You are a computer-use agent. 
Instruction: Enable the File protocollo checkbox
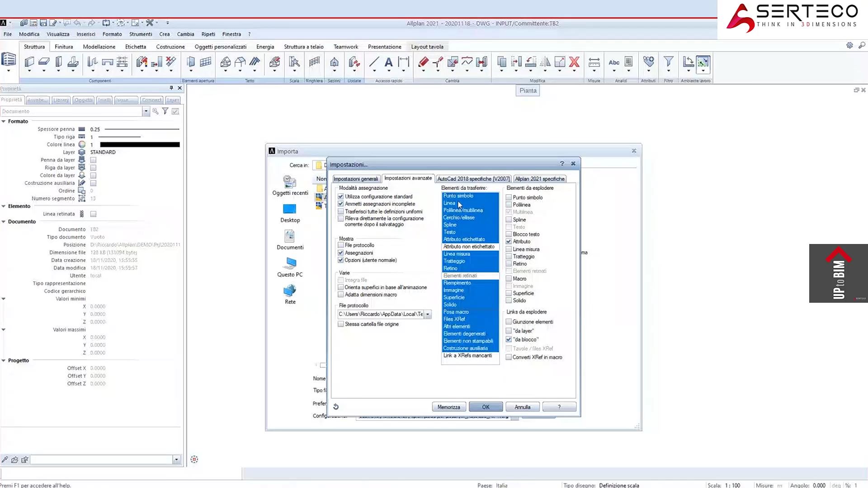[x=341, y=245]
